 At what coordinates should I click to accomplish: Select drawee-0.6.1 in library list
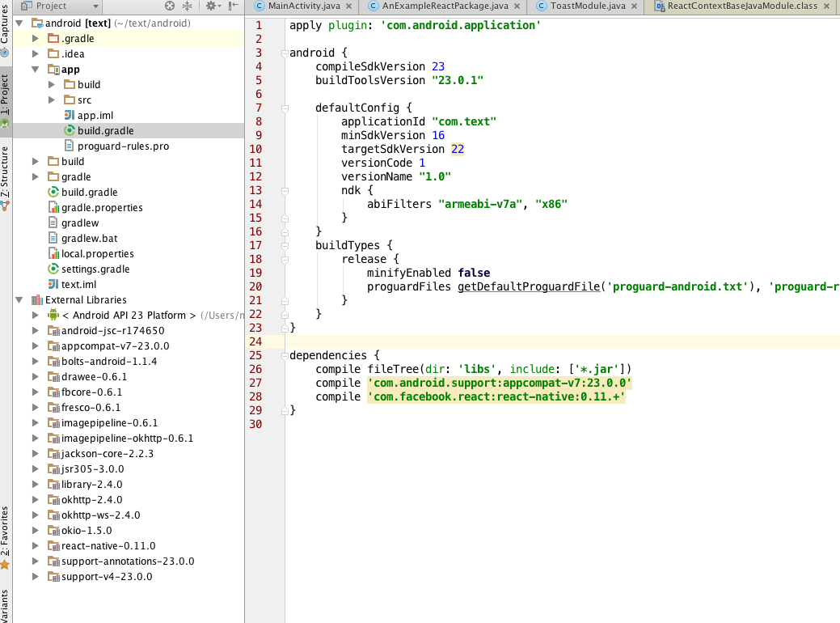click(x=94, y=377)
